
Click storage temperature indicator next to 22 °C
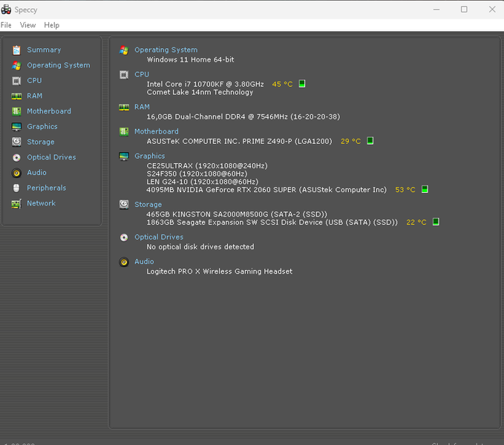click(x=436, y=222)
